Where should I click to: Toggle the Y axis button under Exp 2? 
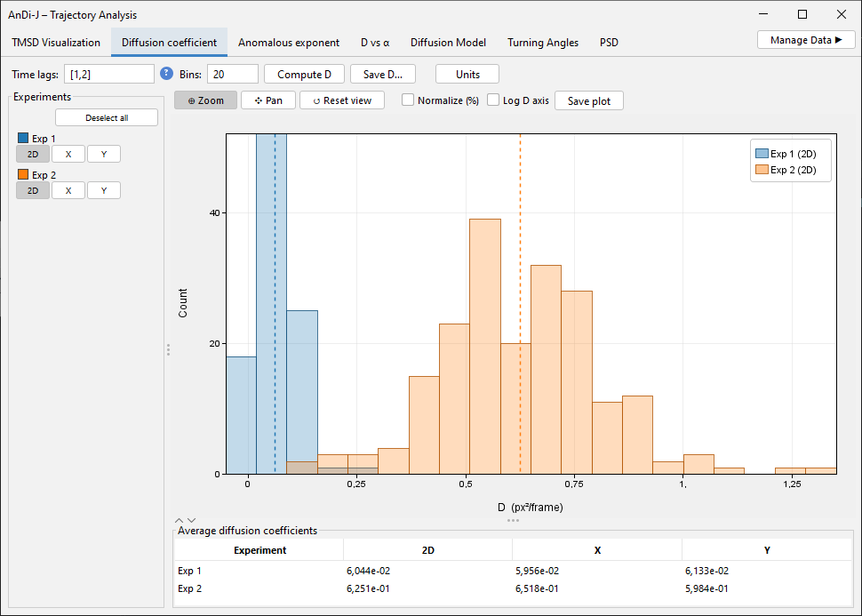tap(104, 190)
